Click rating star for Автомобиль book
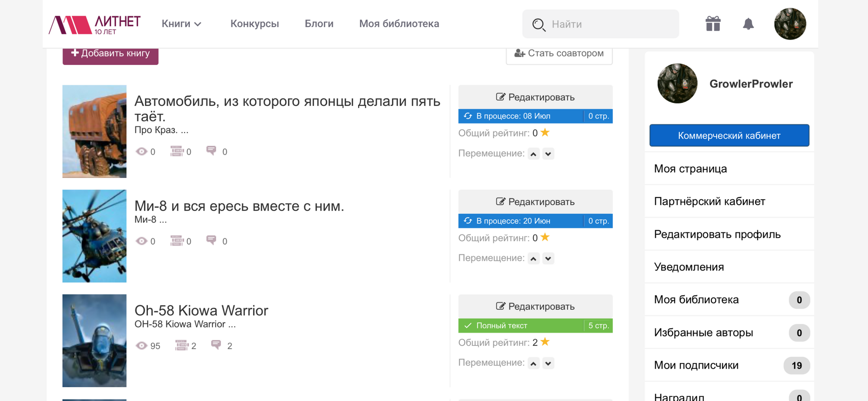Viewport: 868px width, 401px height. pyautogui.click(x=545, y=133)
